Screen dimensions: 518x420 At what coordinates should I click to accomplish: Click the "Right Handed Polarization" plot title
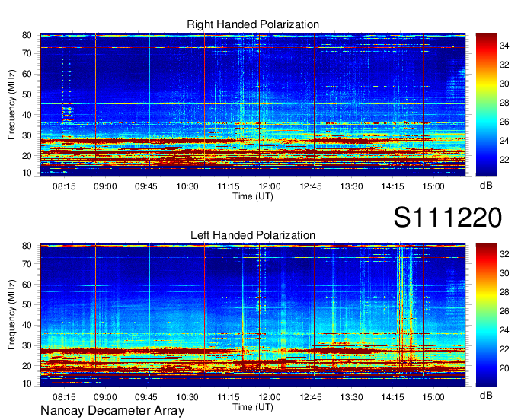[x=253, y=24]
